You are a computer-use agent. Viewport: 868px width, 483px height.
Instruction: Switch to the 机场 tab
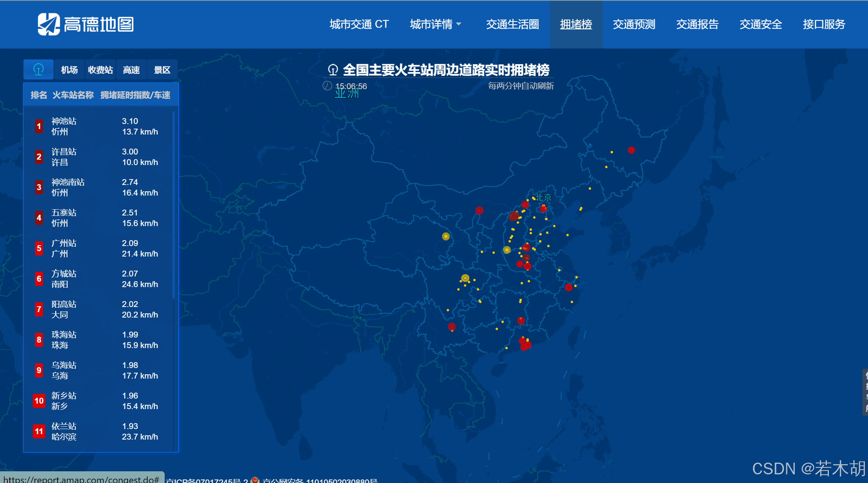(69, 70)
